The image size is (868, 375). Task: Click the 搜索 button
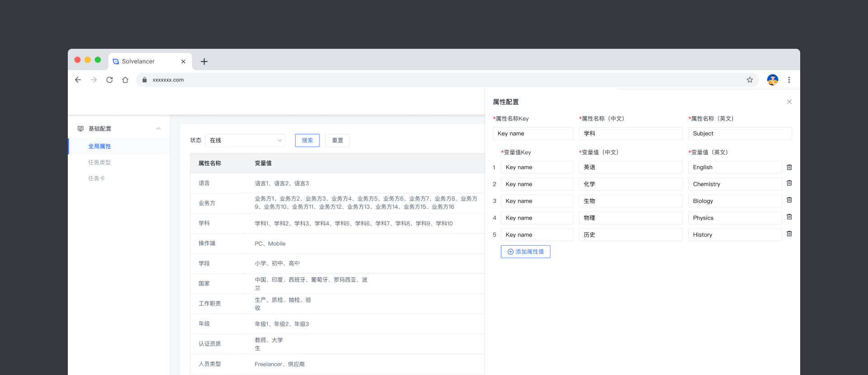(x=307, y=141)
